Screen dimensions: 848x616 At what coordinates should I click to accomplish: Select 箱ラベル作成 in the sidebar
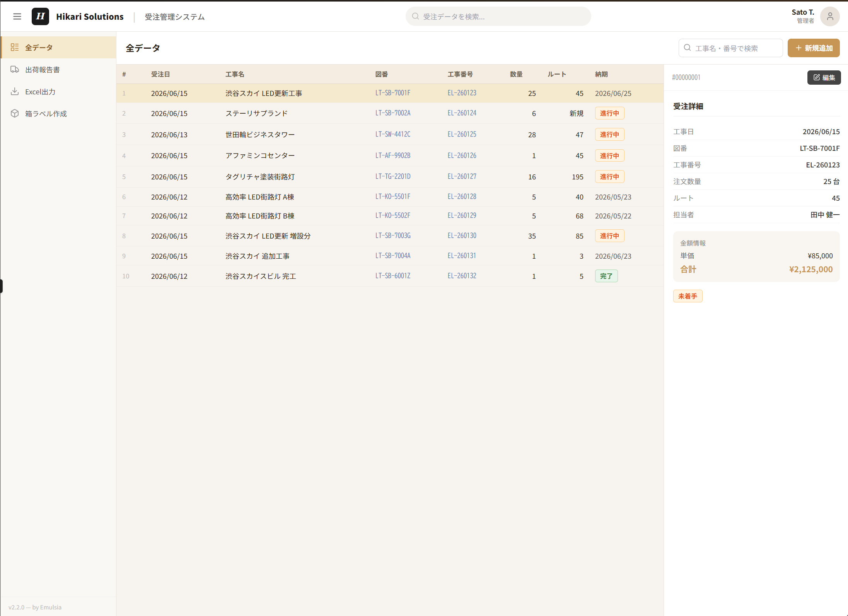point(58,114)
